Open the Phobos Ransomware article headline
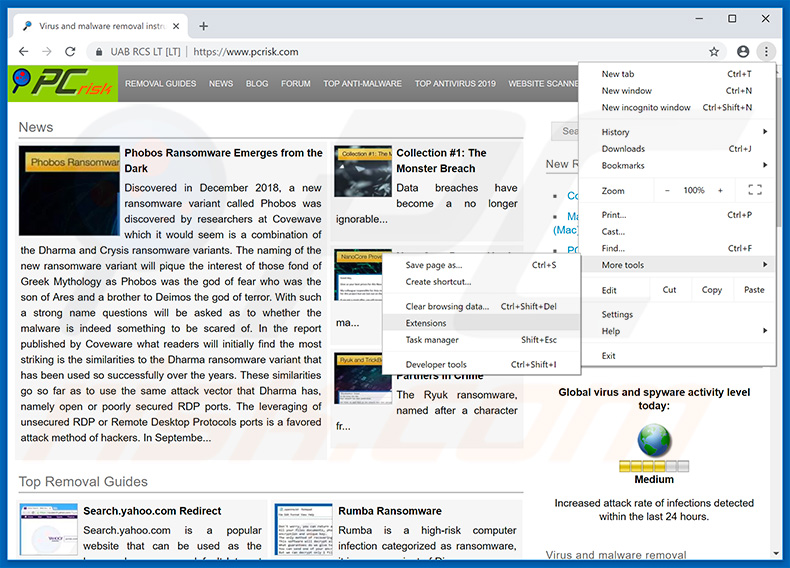 point(223,160)
